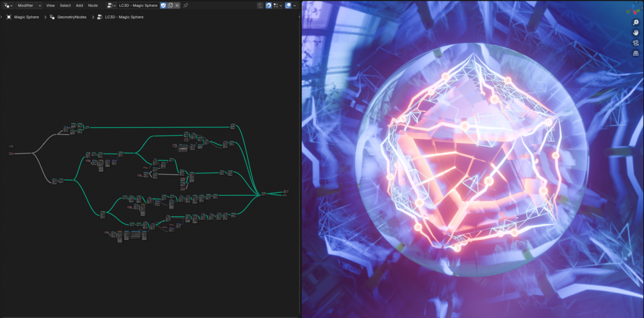This screenshot has width=644, height=318.
Task: Unlink node group with the X icon
Action: pos(177,5)
